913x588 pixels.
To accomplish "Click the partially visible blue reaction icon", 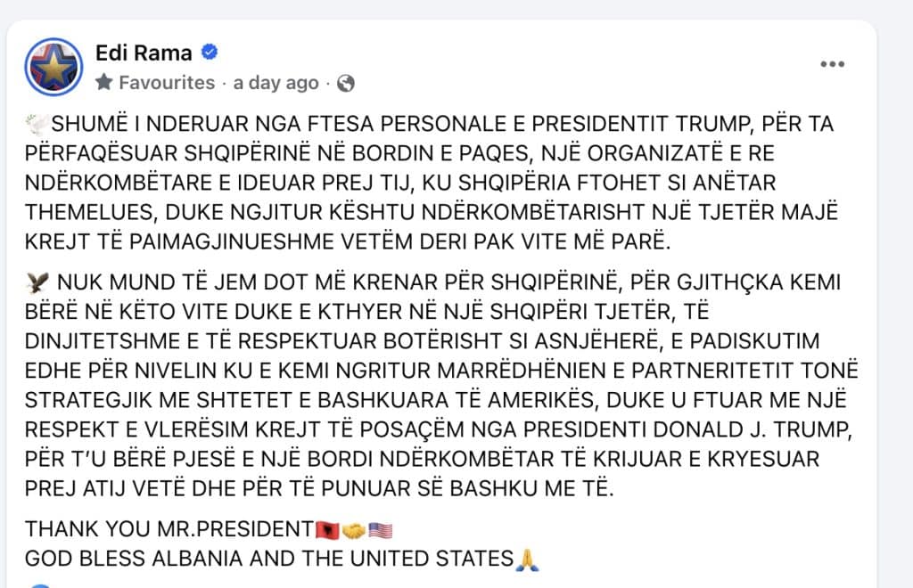I will point(39,584).
